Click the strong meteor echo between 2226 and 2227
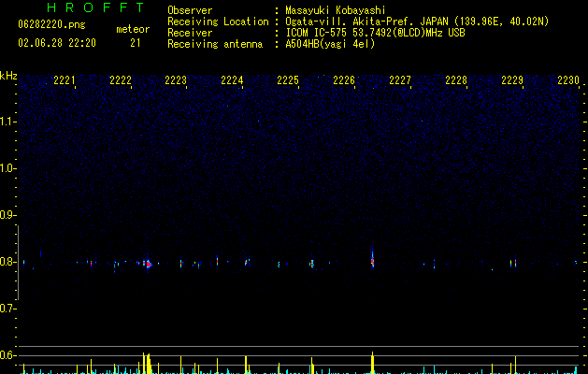This screenshot has width=588, height=374. pos(372,259)
